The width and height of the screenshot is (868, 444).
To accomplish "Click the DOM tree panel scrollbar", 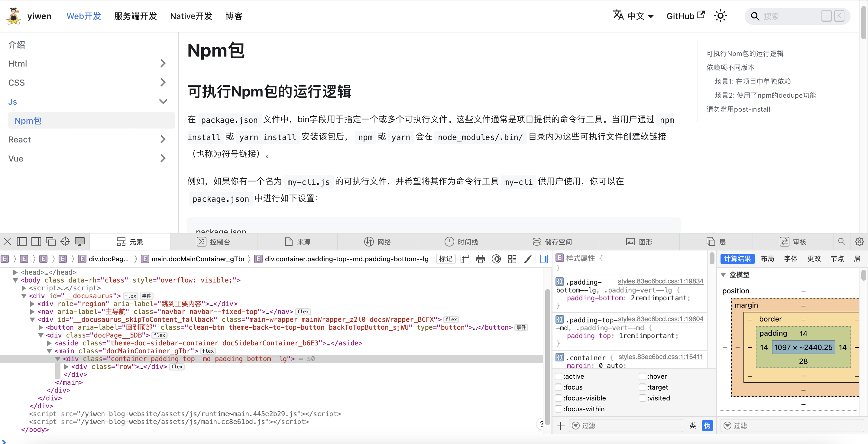I will coord(547,357).
